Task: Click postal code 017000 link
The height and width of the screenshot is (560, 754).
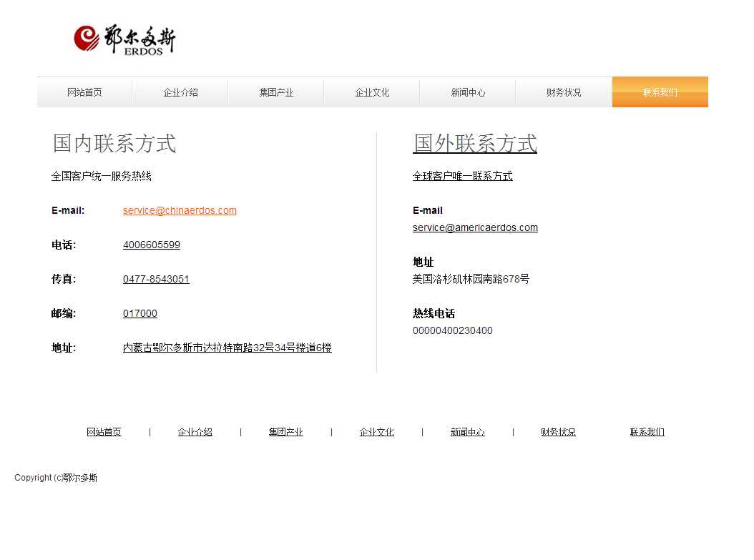Action: [140, 313]
